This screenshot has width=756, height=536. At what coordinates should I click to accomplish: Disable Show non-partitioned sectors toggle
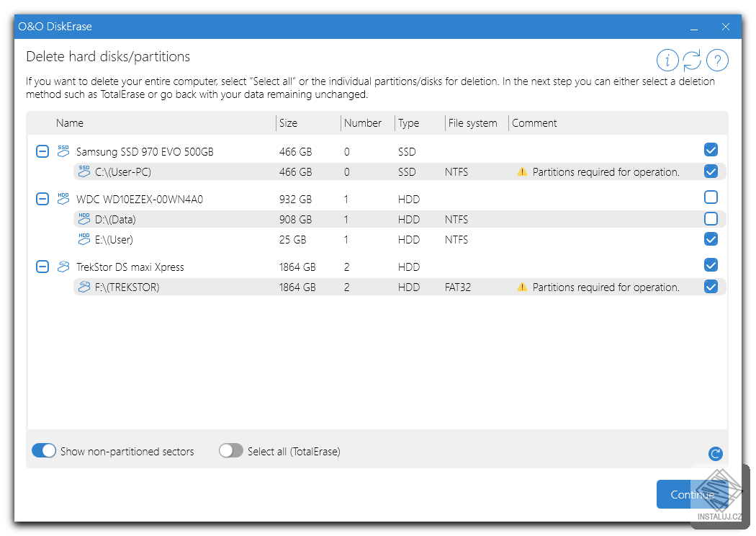point(44,450)
